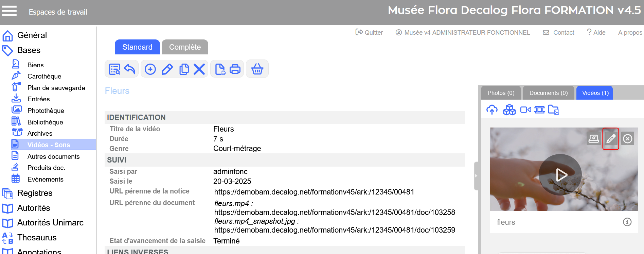Click the printer icon in the toolbar
This screenshot has width=644, height=254.
coord(235,69)
